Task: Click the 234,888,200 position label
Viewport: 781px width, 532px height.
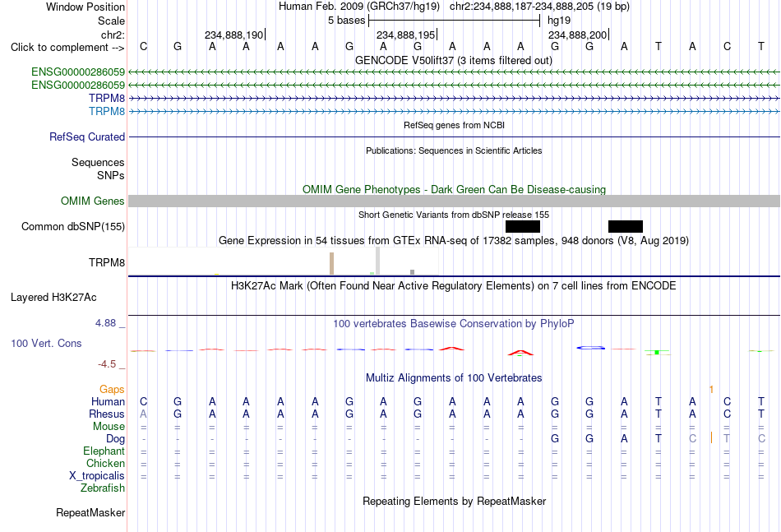Action: pos(577,35)
